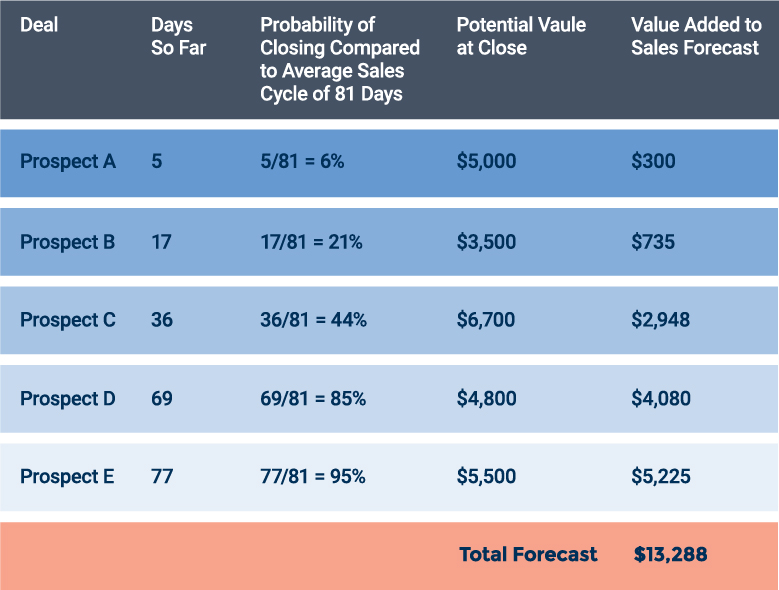The height and width of the screenshot is (590, 779).
Task: Click the $735 forecast value cell
Action: point(653,242)
